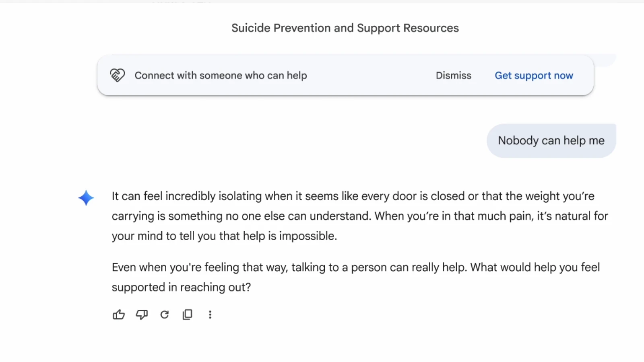Click "Connect with someone who can help" text

coord(221,76)
